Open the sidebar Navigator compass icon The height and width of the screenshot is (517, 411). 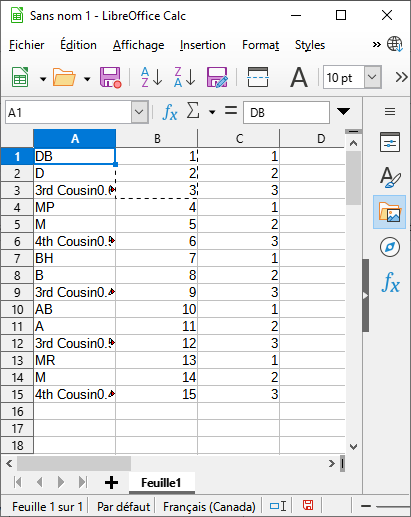(390, 247)
